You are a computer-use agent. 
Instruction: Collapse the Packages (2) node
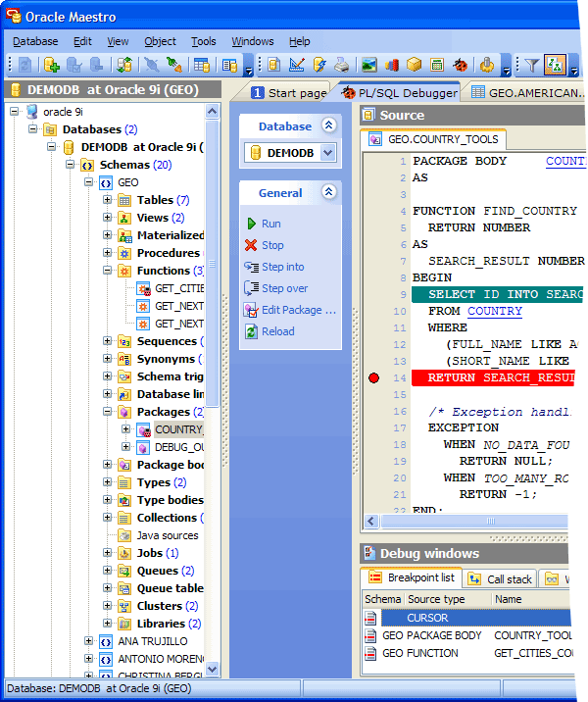point(108,412)
